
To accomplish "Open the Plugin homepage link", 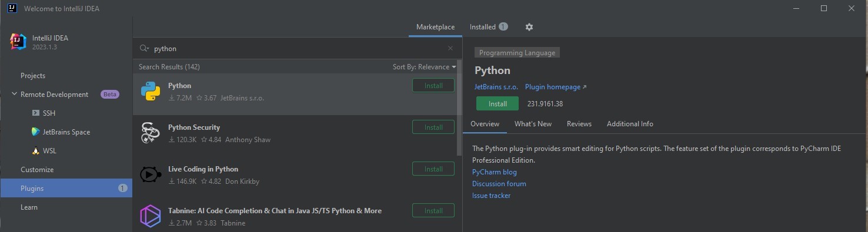I will pyautogui.click(x=556, y=87).
